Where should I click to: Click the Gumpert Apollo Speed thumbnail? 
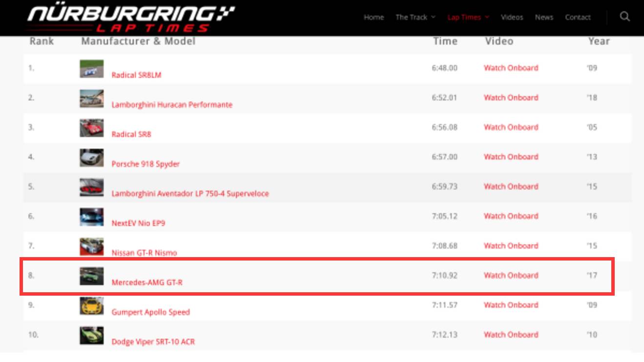92,306
